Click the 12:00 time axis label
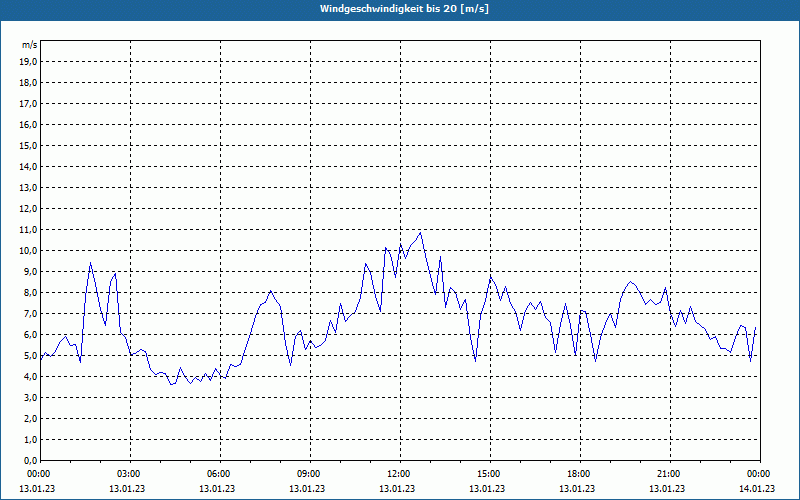 click(x=400, y=474)
